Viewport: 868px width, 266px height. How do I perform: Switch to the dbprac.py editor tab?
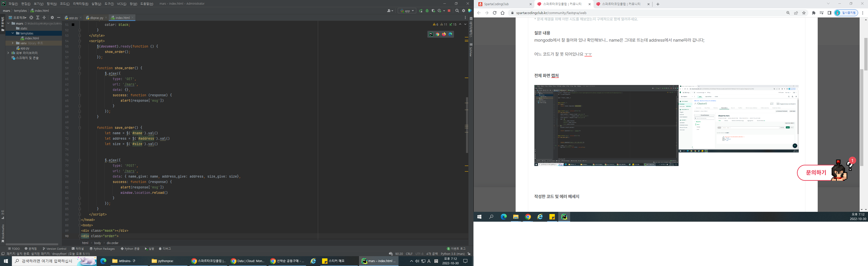(95, 17)
